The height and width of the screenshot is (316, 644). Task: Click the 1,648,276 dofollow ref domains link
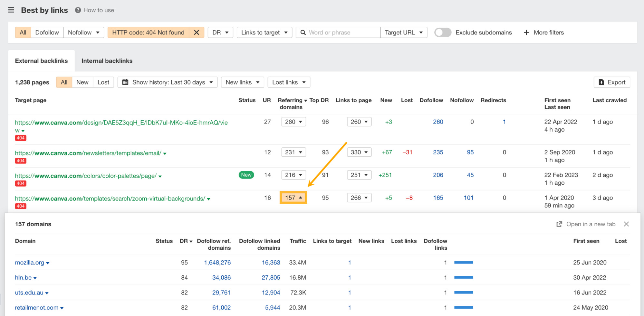(x=217, y=262)
